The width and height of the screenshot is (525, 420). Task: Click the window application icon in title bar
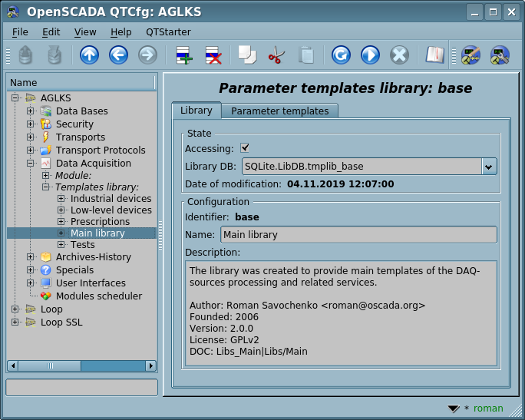(13, 12)
